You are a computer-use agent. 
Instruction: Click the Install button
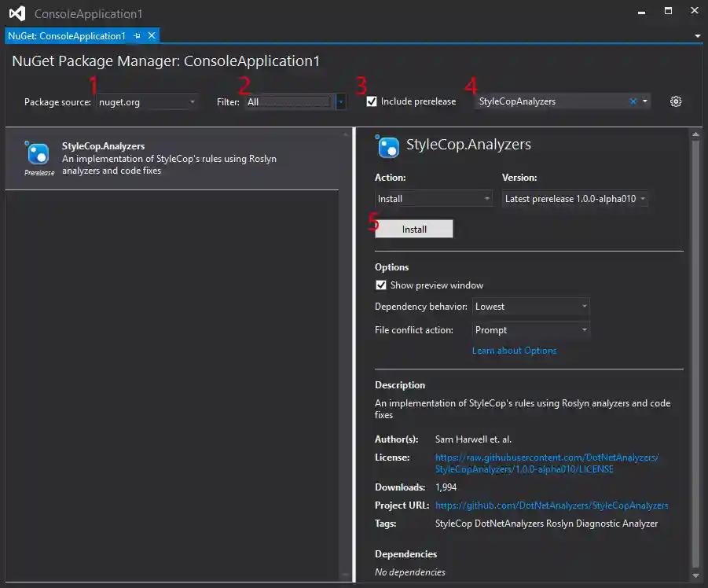click(414, 229)
